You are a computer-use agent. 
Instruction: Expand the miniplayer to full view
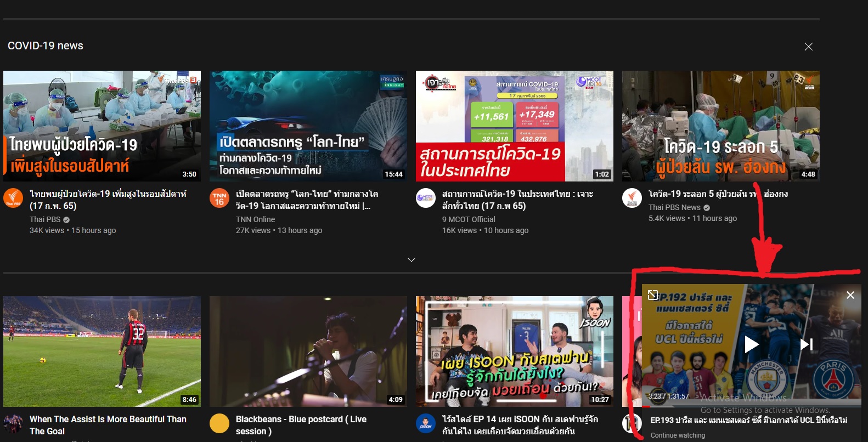[653, 295]
